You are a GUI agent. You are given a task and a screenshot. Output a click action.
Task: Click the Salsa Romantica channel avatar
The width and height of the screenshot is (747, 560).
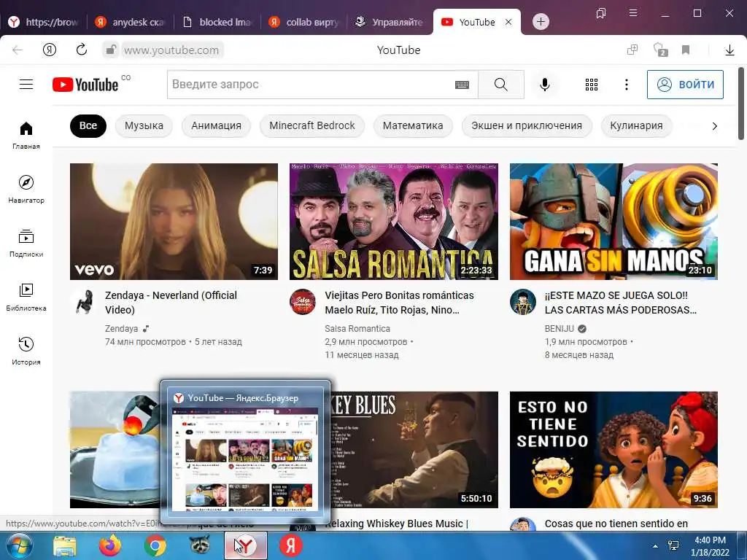pyautogui.click(x=303, y=302)
